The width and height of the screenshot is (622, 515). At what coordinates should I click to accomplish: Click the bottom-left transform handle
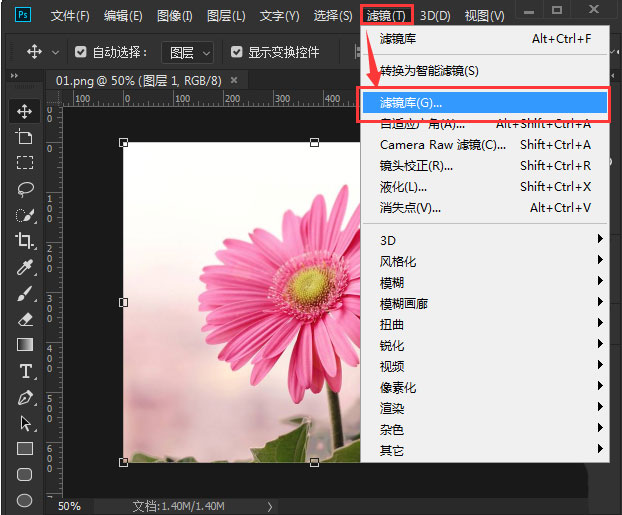click(123, 462)
